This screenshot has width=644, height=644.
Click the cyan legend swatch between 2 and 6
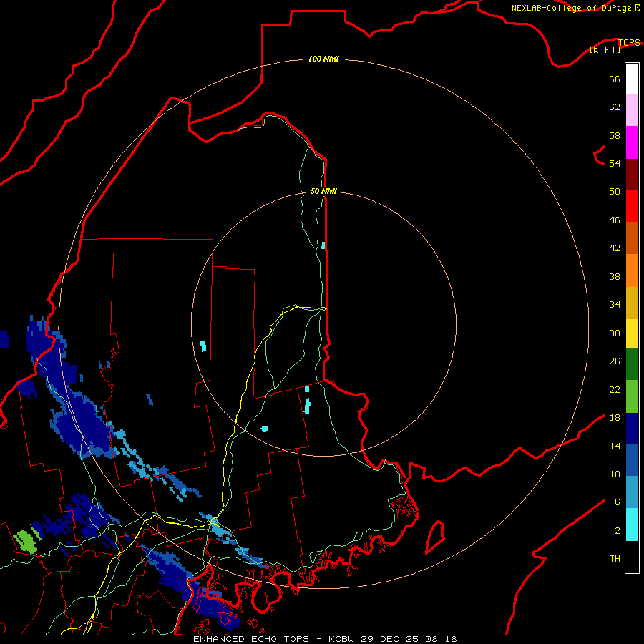pos(632,525)
